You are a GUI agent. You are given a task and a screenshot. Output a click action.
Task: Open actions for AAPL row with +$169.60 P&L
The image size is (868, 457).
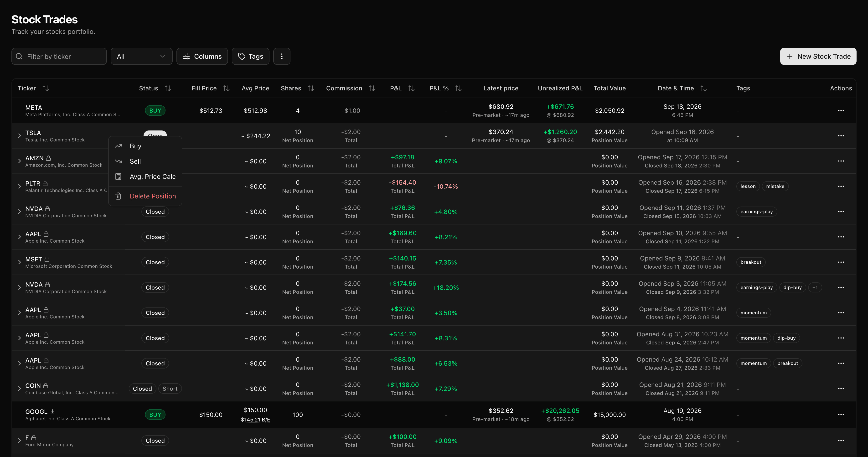(841, 237)
